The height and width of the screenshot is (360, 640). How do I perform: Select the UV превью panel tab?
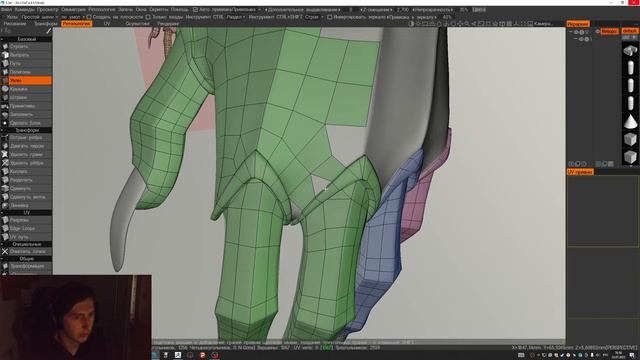click(x=580, y=172)
